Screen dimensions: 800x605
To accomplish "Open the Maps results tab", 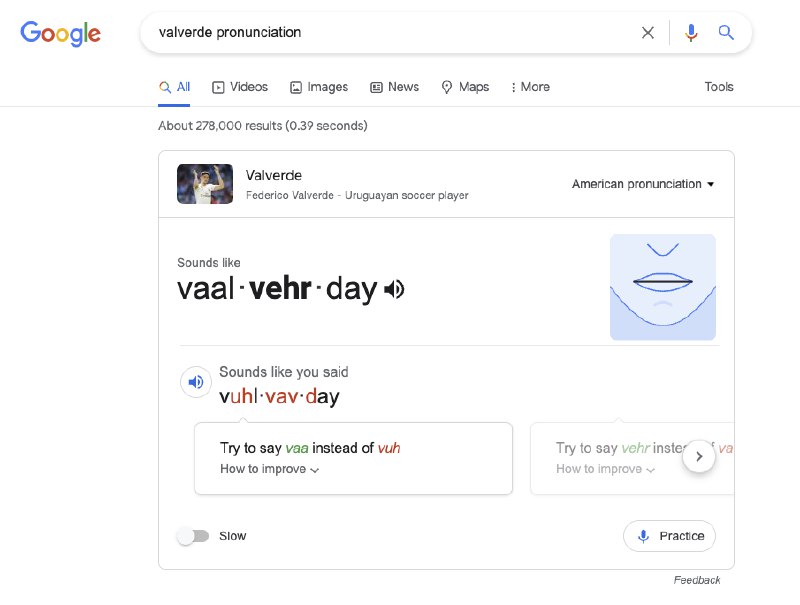I will [x=465, y=87].
